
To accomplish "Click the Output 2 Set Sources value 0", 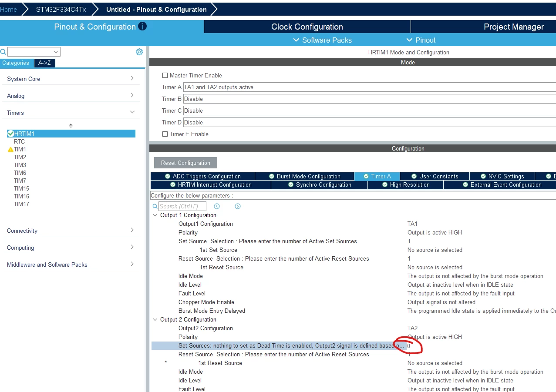I will pyautogui.click(x=409, y=346).
